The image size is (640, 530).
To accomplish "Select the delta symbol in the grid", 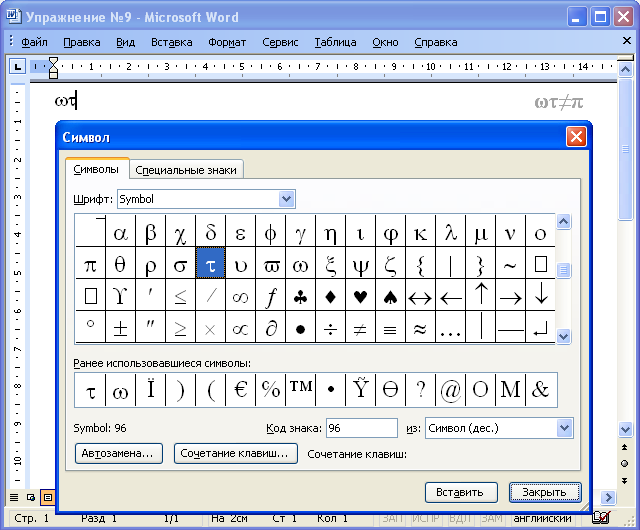I will (211, 231).
